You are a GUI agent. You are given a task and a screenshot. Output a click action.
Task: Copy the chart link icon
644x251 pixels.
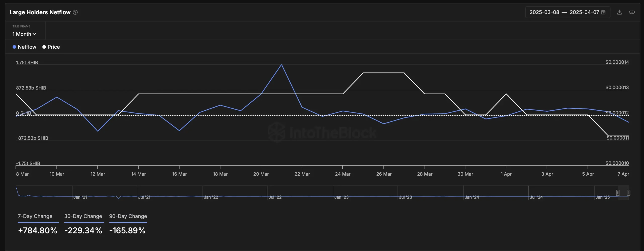pyautogui.click(x=632, y=12)
